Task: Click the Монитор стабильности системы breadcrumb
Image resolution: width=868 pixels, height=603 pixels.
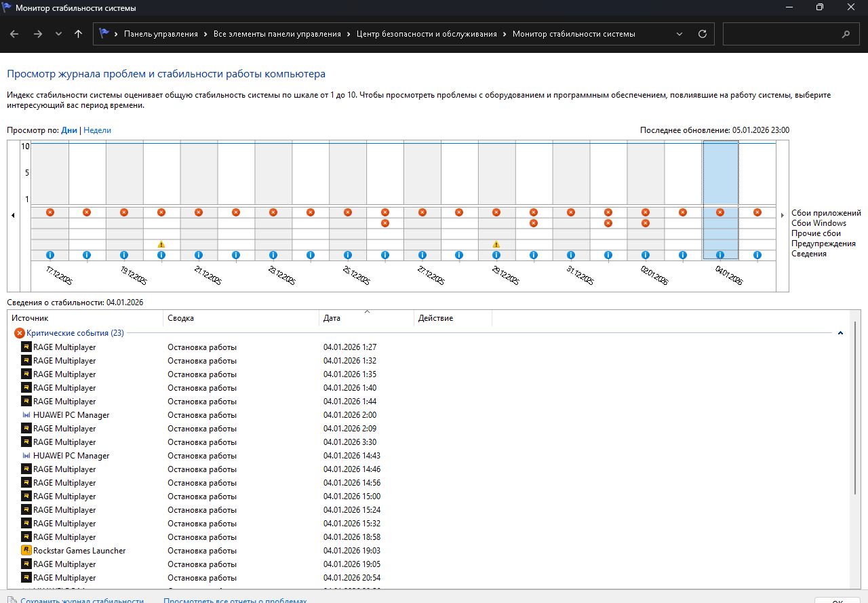Action: (574, 34)
